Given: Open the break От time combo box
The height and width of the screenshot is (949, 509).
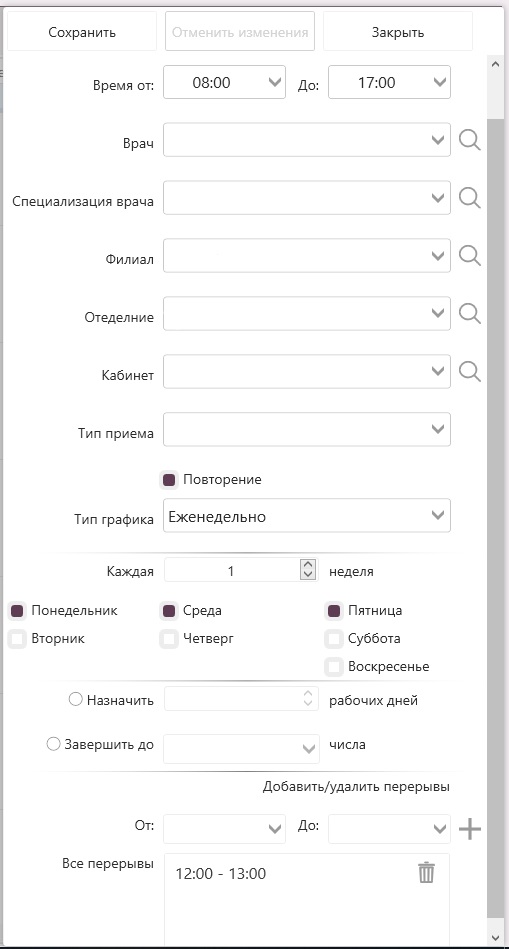Looking at the screenshot, I should coord(225,829).
